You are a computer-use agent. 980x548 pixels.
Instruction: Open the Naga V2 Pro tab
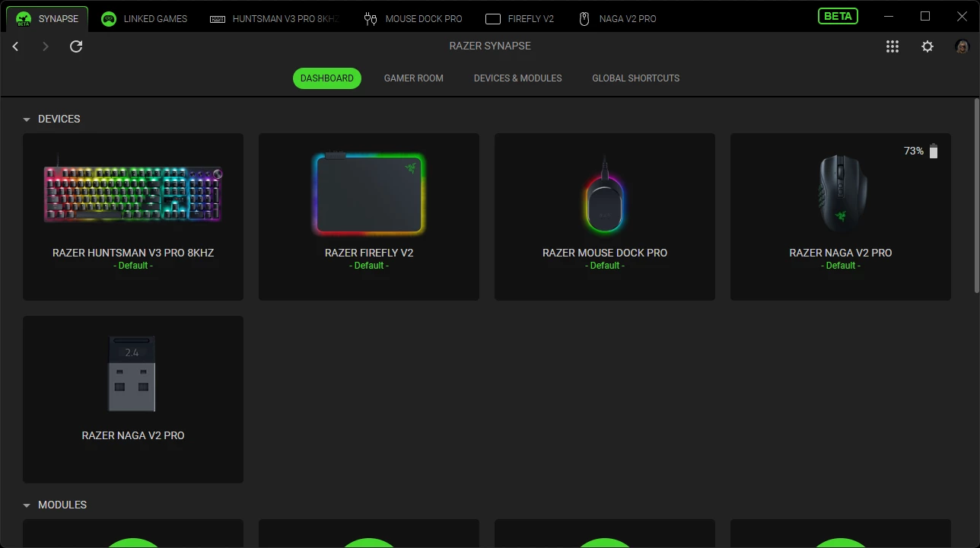(x=618, y=18)
